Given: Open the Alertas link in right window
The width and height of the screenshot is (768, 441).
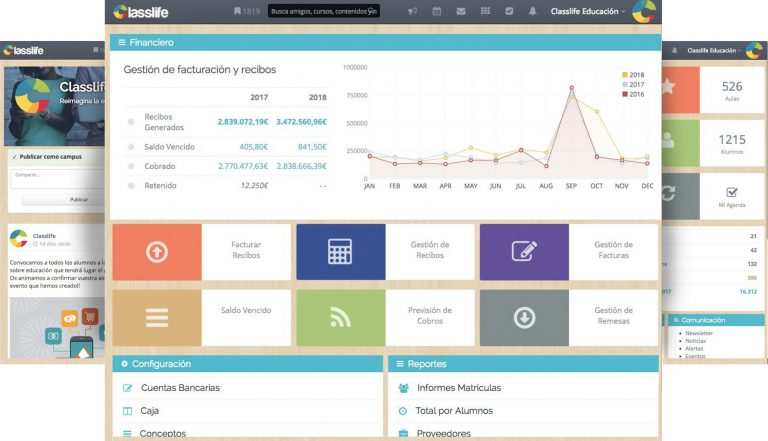Looking at the screenshot, I should [694, 348].
